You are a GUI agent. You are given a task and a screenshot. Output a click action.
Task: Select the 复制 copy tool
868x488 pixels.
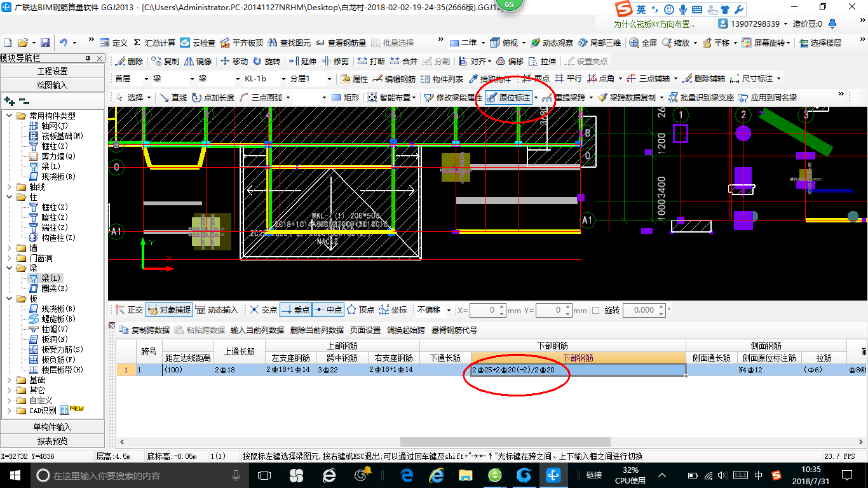[x=165, y=61]
